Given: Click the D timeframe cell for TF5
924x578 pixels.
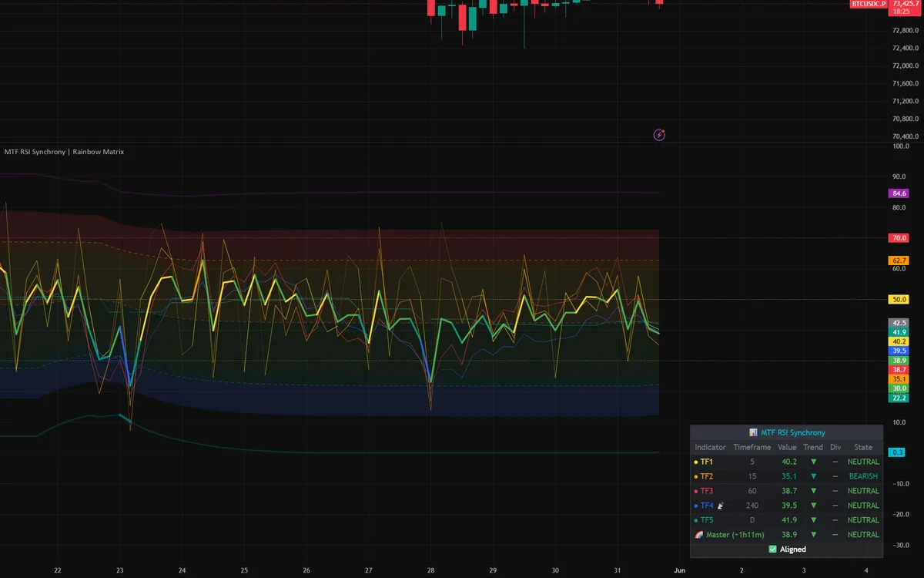Looking at the screenshot, I should (752, 520).
